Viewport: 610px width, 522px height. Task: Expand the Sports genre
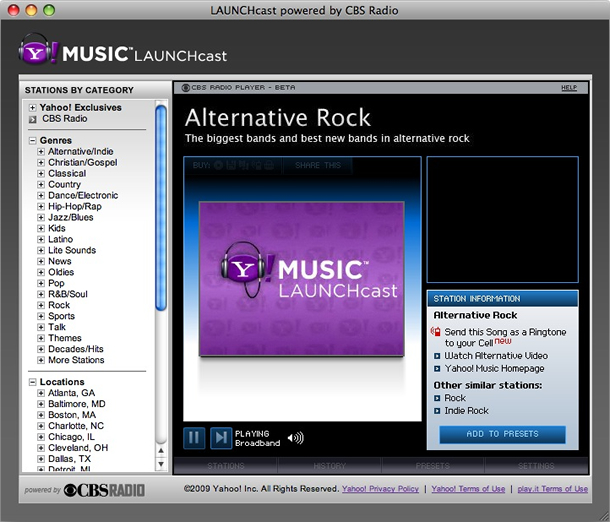[x=41, y=316]
